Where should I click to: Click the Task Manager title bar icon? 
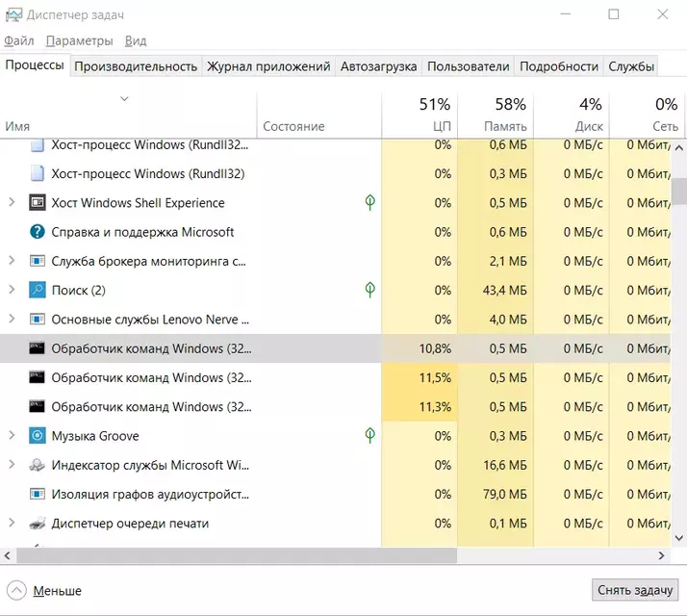13,14
